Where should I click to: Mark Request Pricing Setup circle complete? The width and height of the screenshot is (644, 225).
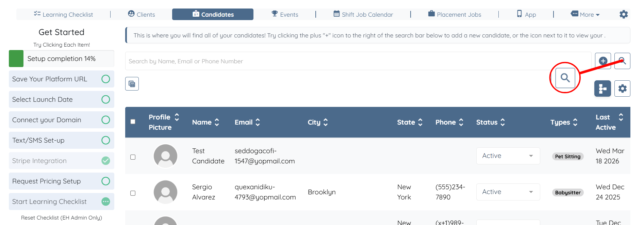106,181
